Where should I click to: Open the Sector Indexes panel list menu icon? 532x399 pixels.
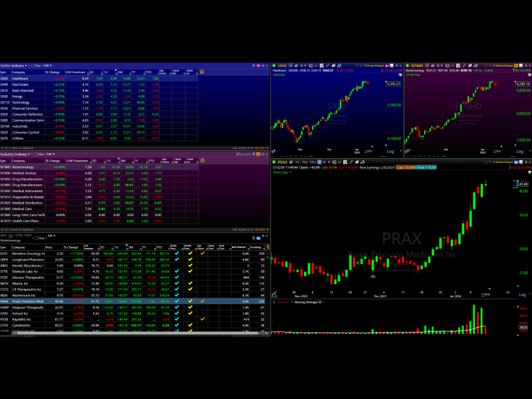(x=253, y=65)
